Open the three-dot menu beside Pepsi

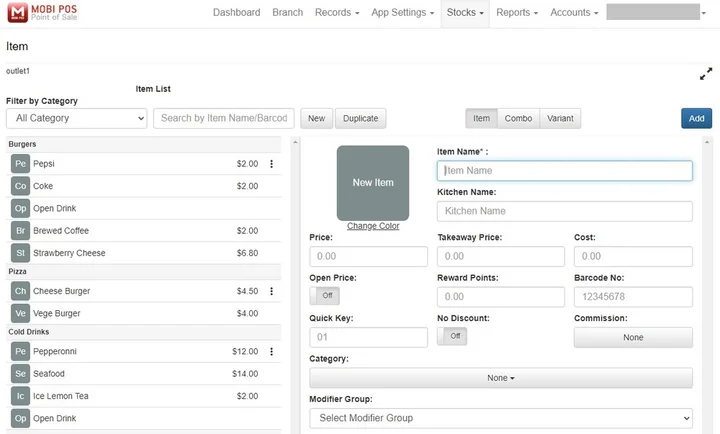click(x=271, y=164)
